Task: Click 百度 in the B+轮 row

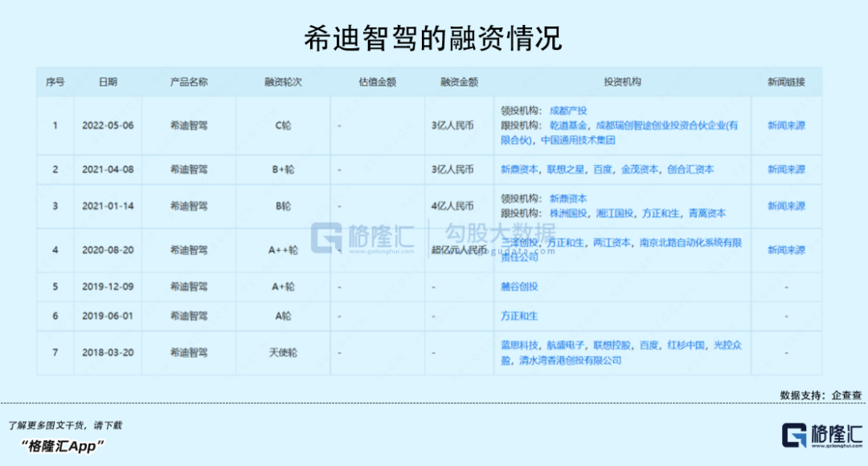Action: 602,170
